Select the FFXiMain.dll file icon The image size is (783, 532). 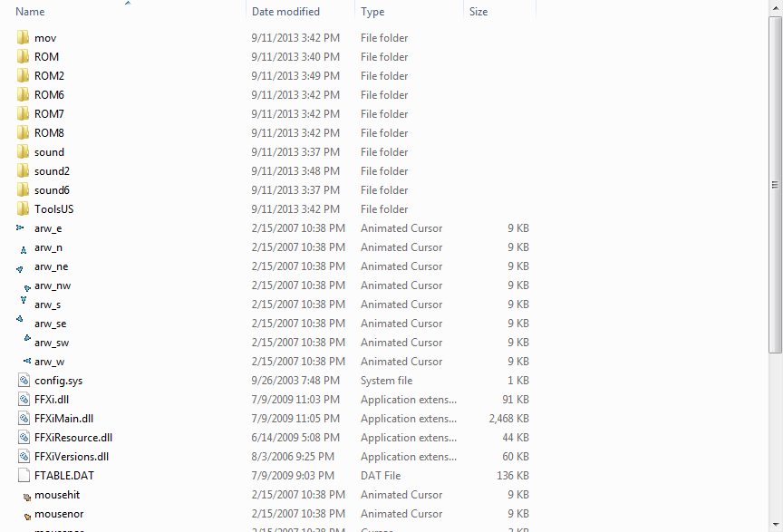tap(24, 419)
